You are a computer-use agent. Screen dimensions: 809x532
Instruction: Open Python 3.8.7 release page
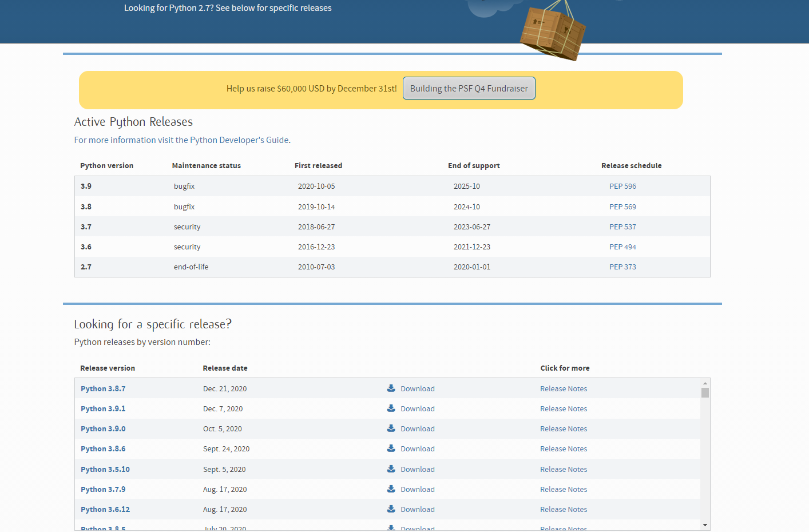coord(103,389)
